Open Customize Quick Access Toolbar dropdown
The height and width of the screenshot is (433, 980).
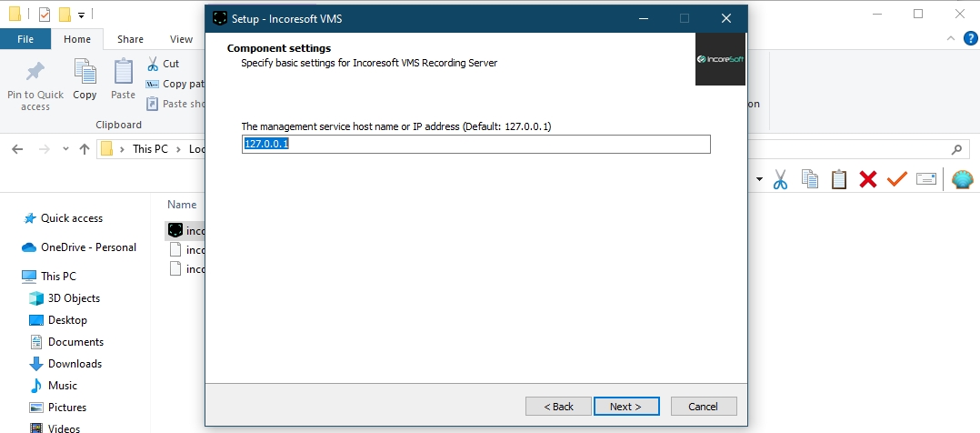click(x=81, y=15)
